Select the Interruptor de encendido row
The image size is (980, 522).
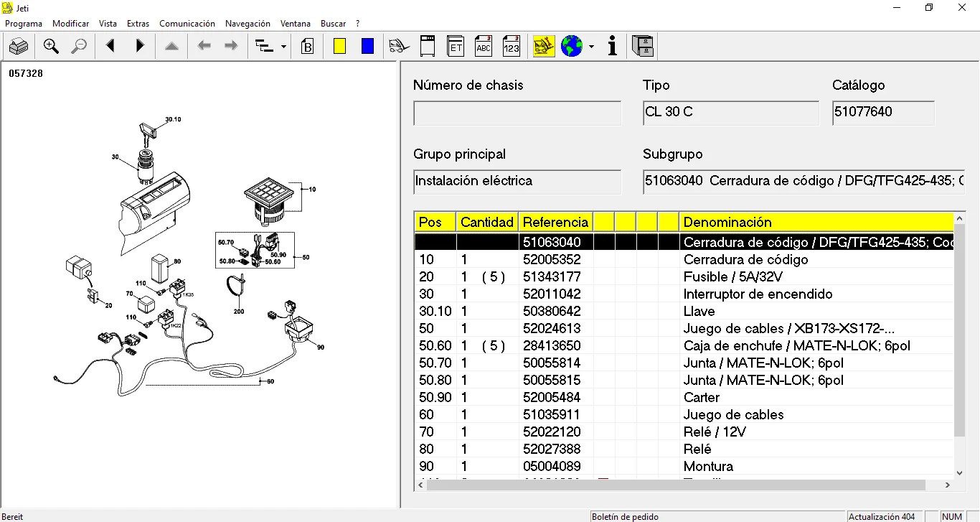tap(684, 294)
